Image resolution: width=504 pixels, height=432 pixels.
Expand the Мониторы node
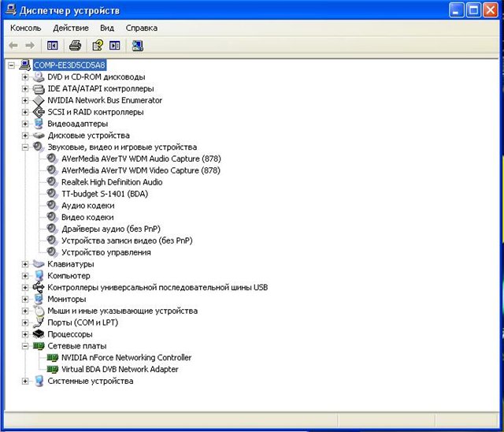[x=25, y=299]
